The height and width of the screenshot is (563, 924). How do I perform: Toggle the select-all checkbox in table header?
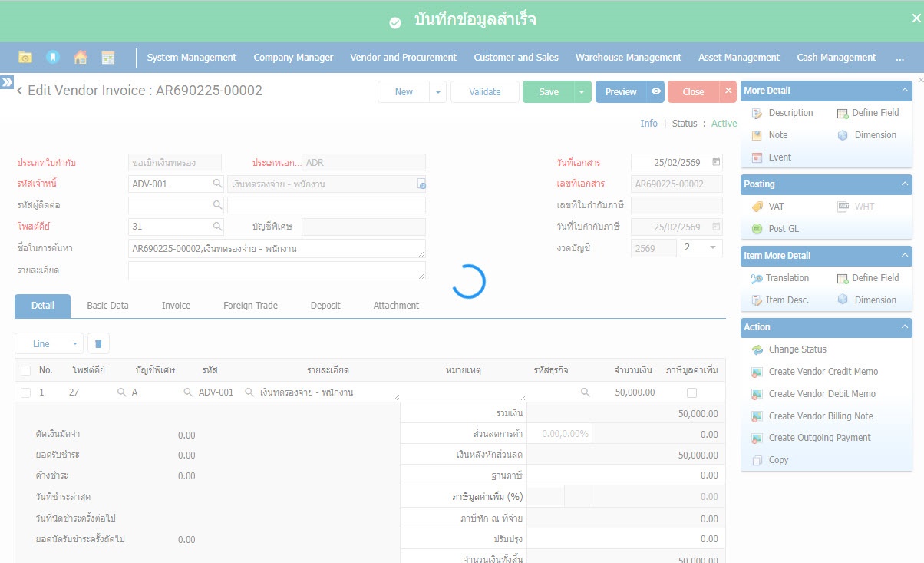point(26,370)
